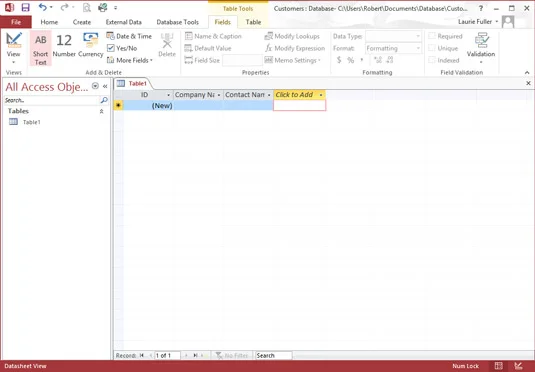Open the All Access Objects pane menu arrow
The width and height of the screenshot is (535, 372).
96,86
